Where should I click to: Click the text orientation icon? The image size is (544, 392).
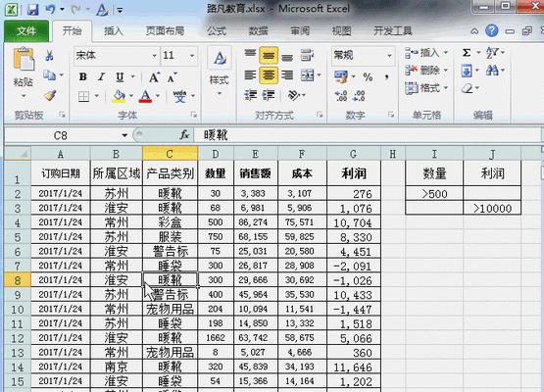294,95
